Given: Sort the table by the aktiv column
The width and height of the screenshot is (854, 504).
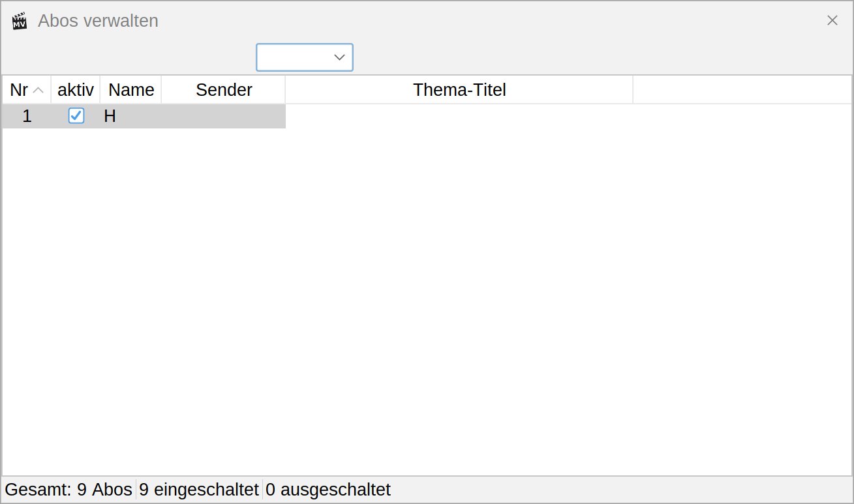Looking at the screenshot, I should [76, 90].
